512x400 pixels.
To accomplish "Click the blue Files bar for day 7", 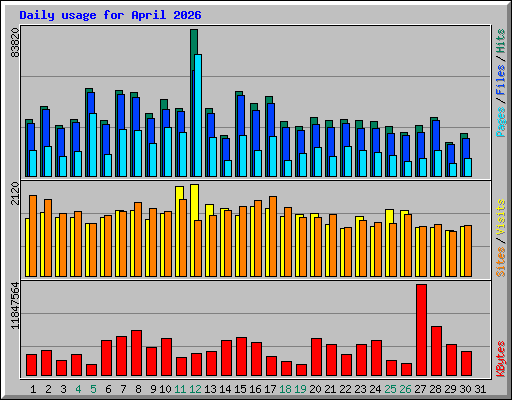I will (x=121, y=112).
